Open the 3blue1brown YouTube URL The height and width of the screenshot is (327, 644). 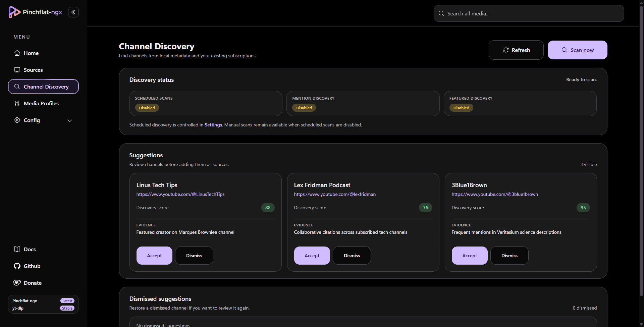[495, 194]
